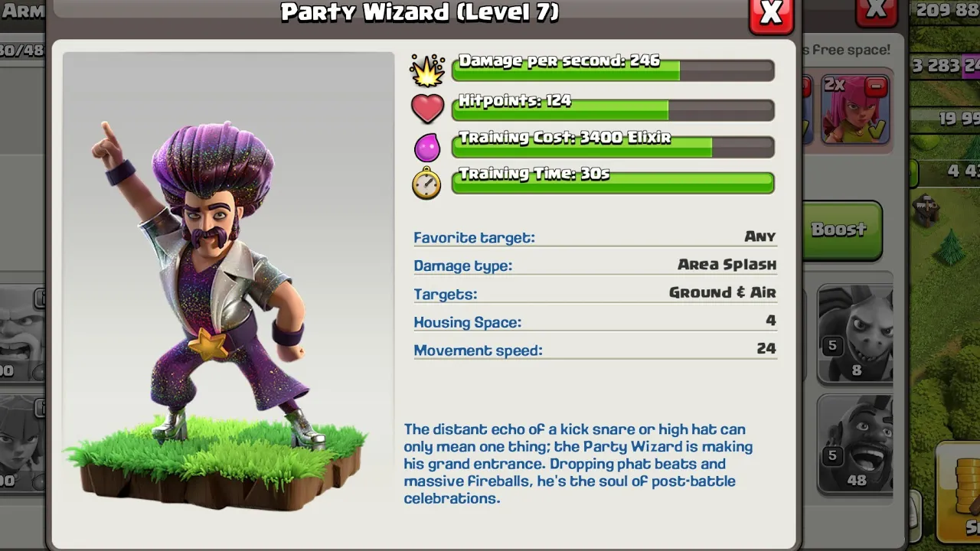Click the Damage per second progress bar

(x=613, y=67)
